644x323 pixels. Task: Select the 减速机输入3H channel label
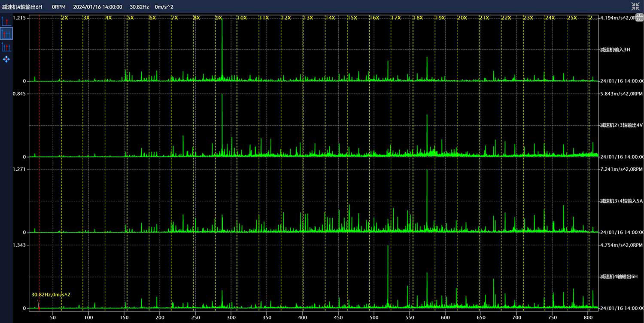[x=615, y=50]
